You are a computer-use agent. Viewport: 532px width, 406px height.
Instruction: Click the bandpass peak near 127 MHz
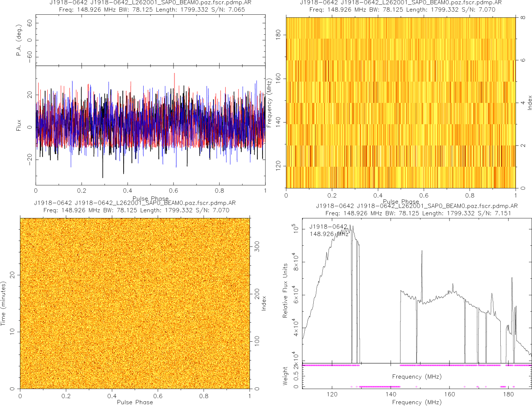tap(352, 227)
